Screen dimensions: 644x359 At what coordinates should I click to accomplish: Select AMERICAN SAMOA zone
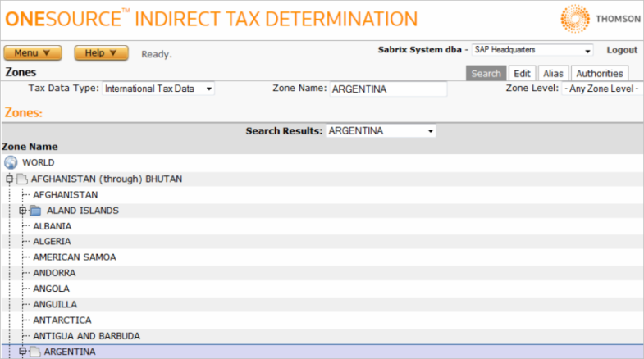point(75,257)
